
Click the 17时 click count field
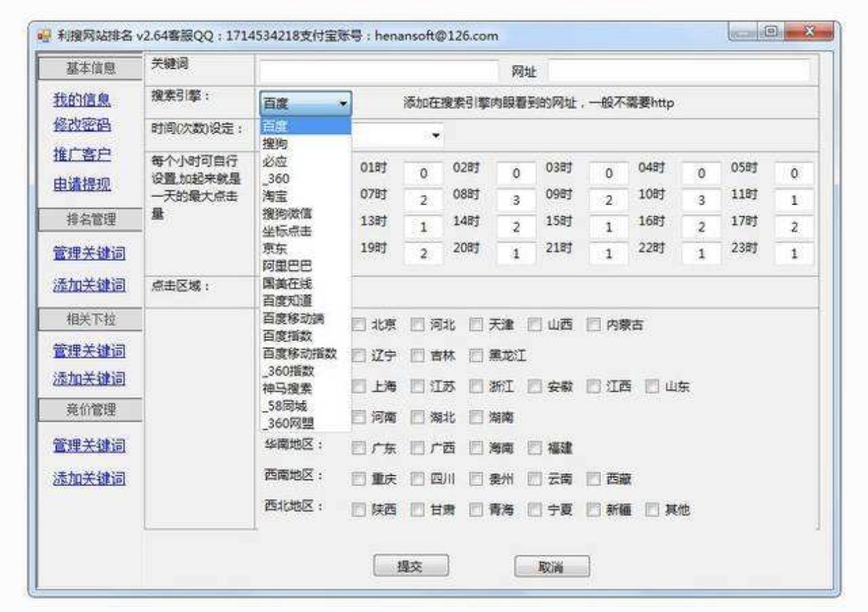tap(794, 227)
